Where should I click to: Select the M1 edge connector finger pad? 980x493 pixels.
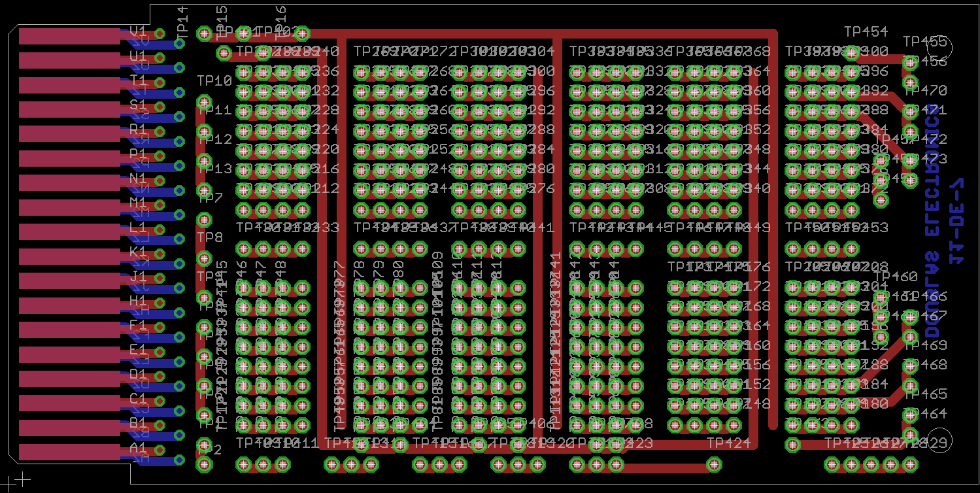70,207
